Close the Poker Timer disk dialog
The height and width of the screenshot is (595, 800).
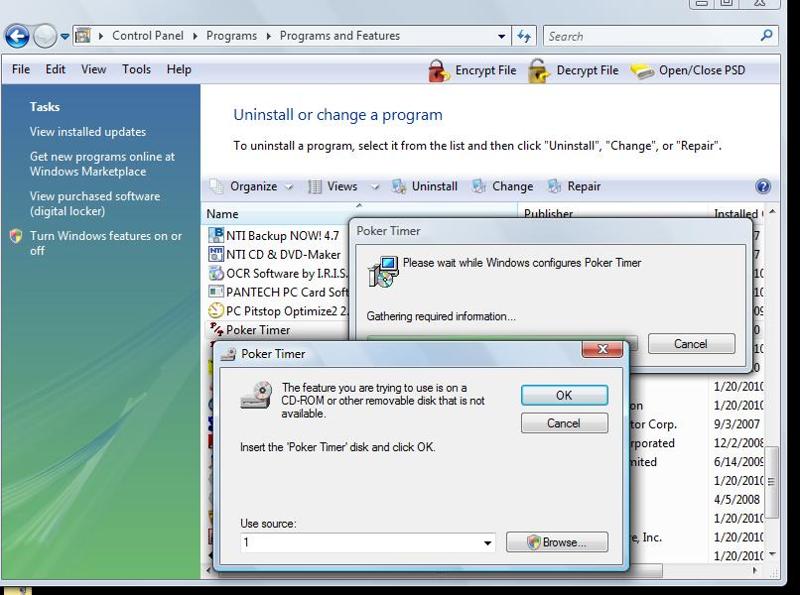pos(602,349)
